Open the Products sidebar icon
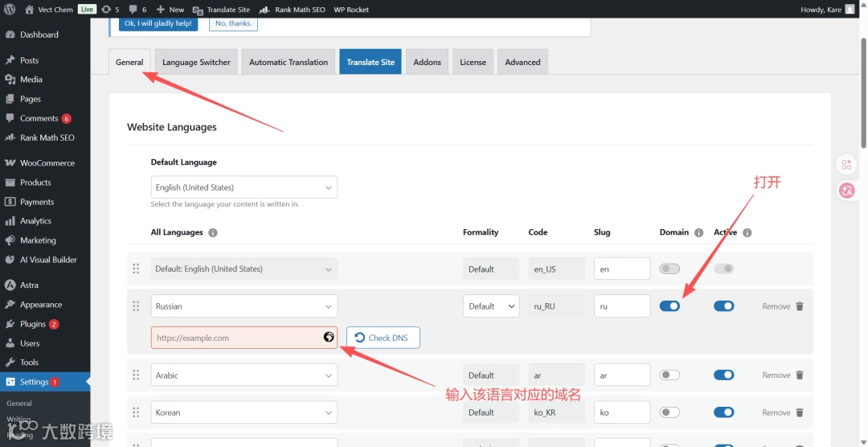Screen dimensions: 868x447 [10, 182]
